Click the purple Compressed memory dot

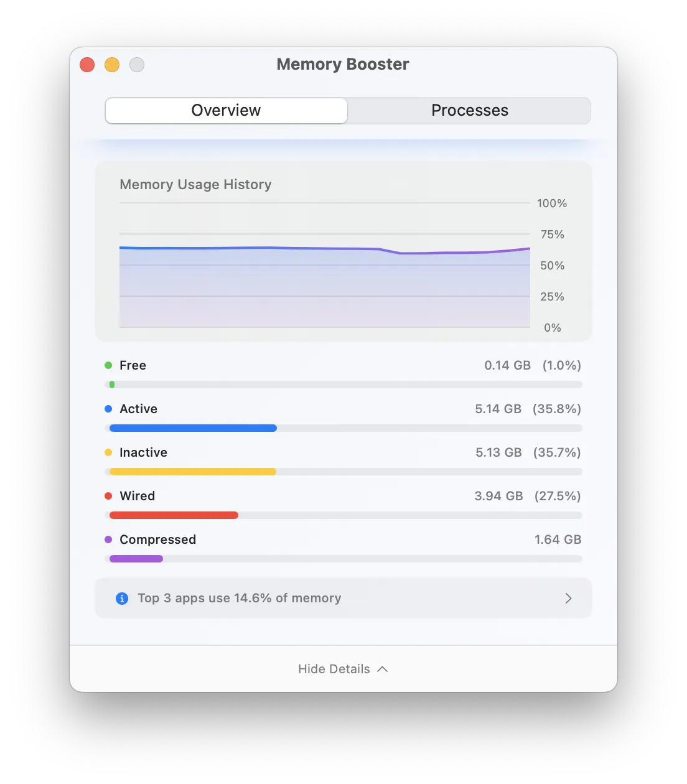pos(108,539)
